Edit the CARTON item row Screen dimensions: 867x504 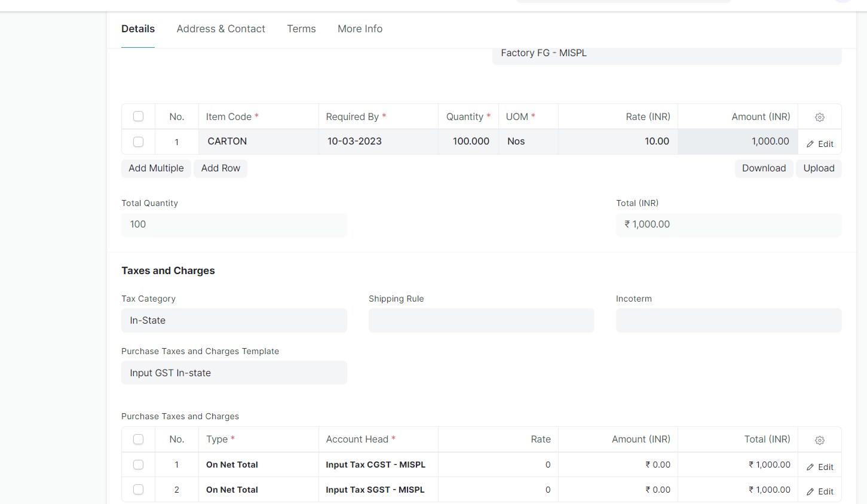click(819, 143)
